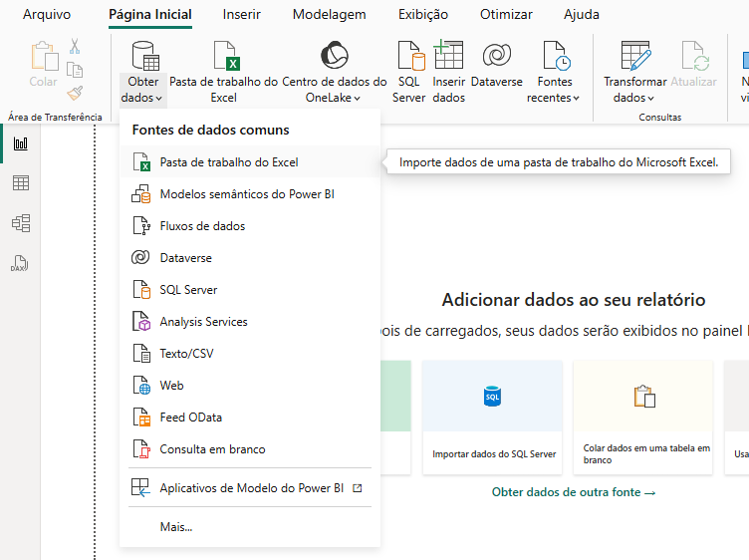Select Texto/CSV data source

(250, 354)
